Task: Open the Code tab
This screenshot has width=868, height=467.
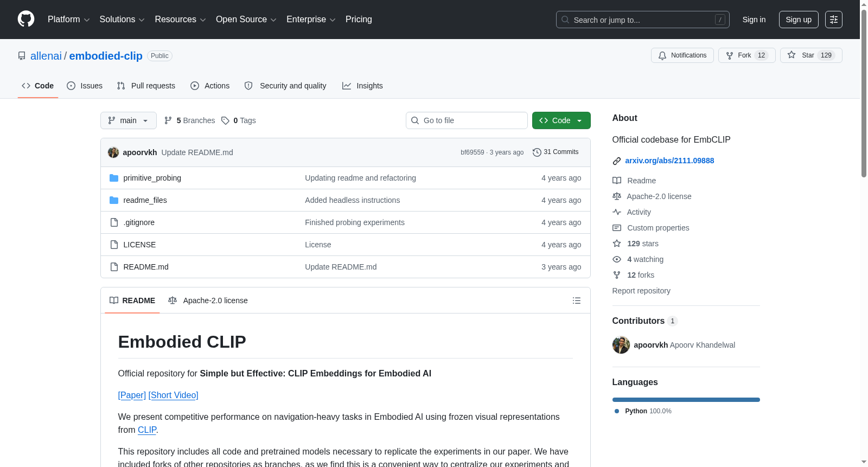Action: [38, 86]
